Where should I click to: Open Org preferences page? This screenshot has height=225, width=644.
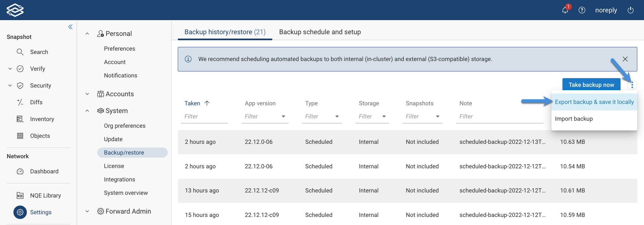[124, 126]
